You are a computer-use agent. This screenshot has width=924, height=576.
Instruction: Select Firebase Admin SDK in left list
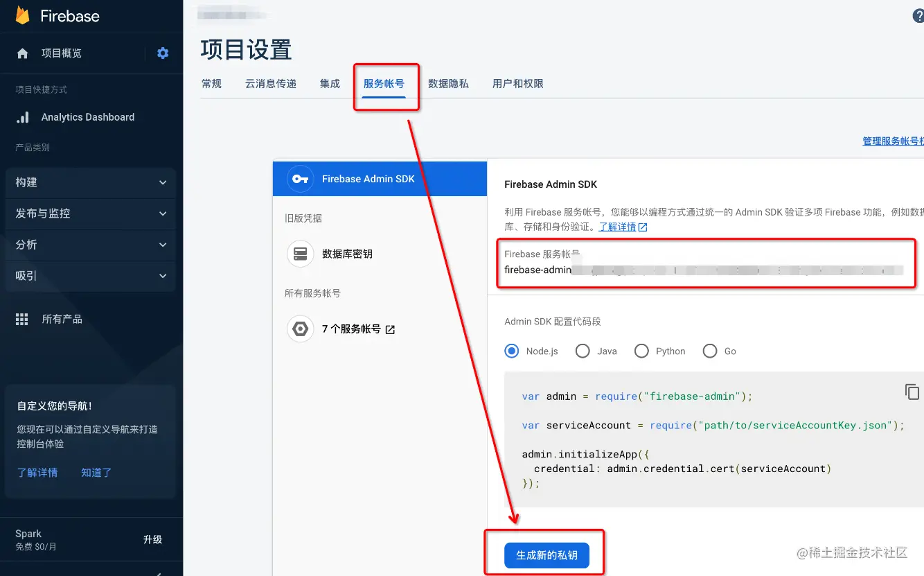click(x=380, y=179)
